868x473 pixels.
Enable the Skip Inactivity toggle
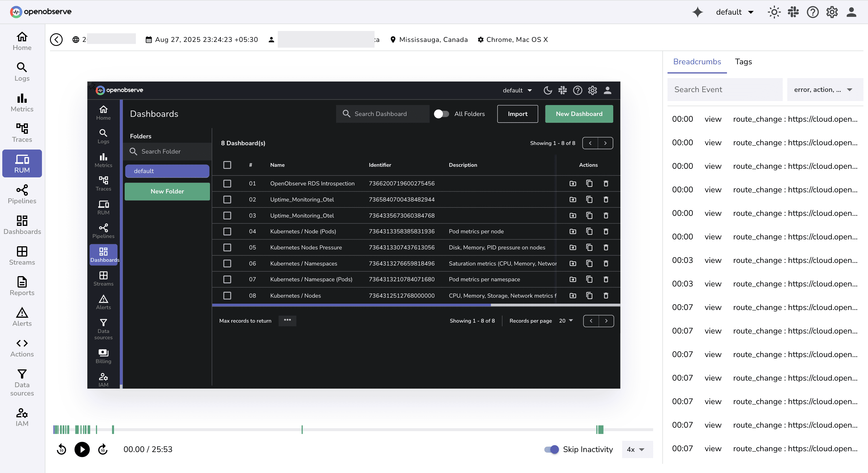pyautogui.click(x=551, y=449)
